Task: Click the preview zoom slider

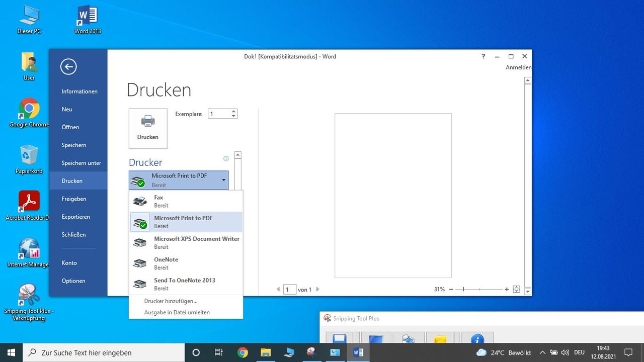Action: pos(479,290)
